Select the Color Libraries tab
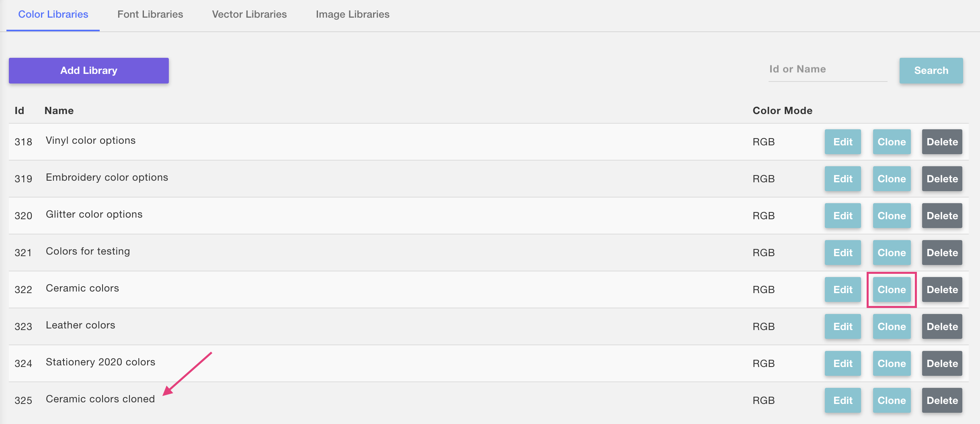Image resolution: width=980 pixels, height=424 pixels. [x=53, y=14]
